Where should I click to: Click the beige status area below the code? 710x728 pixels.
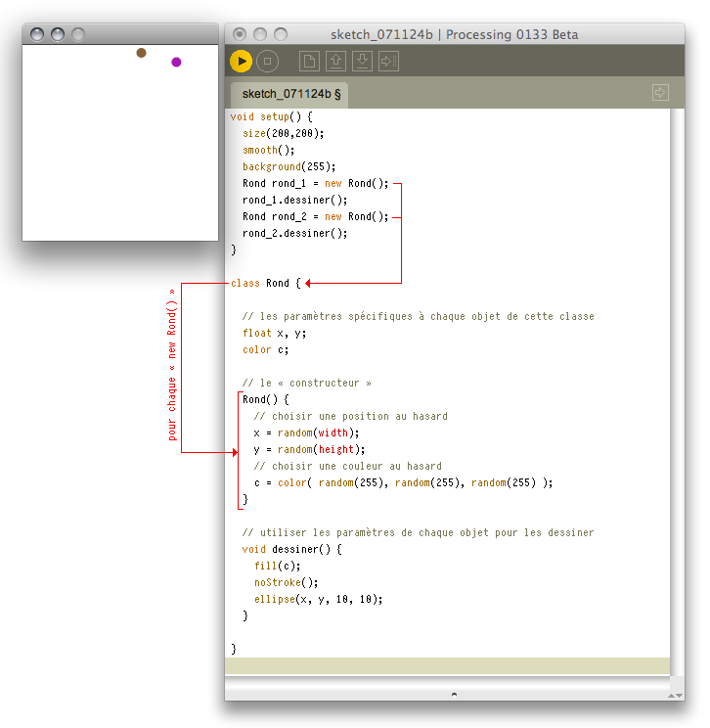[447, 665]
